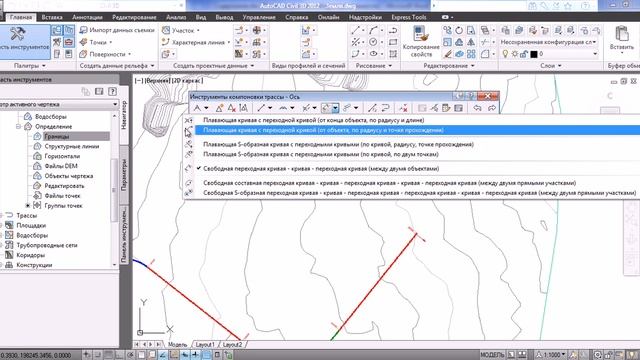The width and height of the screenshot is (640, 360).
Task: Open the Точки dropdown button
Action: coord(96,42)
